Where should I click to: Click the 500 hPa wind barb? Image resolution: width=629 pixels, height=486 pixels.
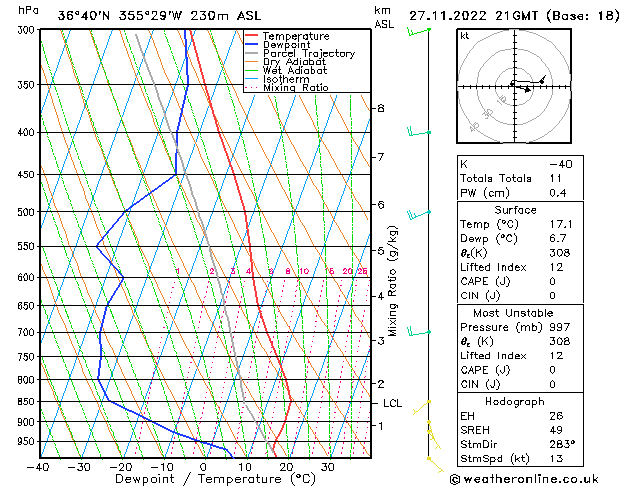419,215
